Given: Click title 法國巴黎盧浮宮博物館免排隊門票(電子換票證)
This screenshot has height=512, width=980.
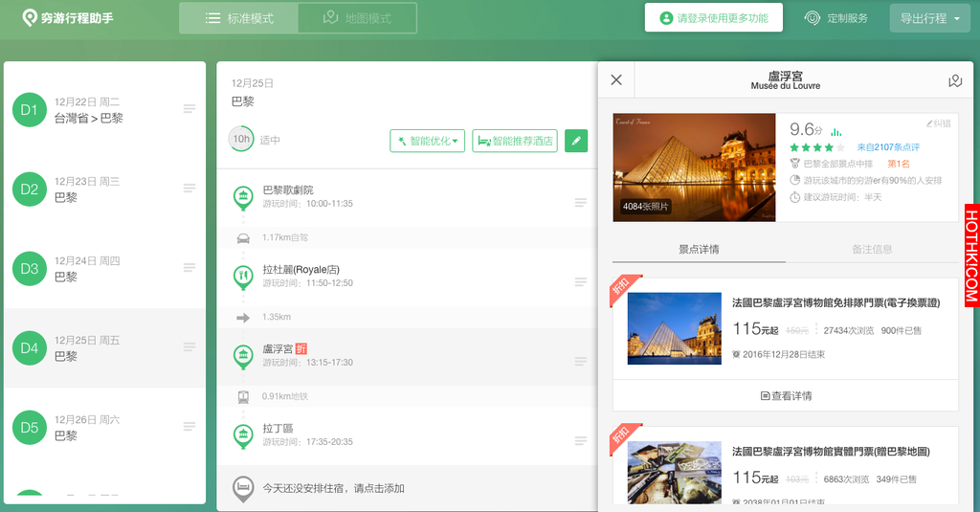Looking at the screenshot, I should point(836,302).
